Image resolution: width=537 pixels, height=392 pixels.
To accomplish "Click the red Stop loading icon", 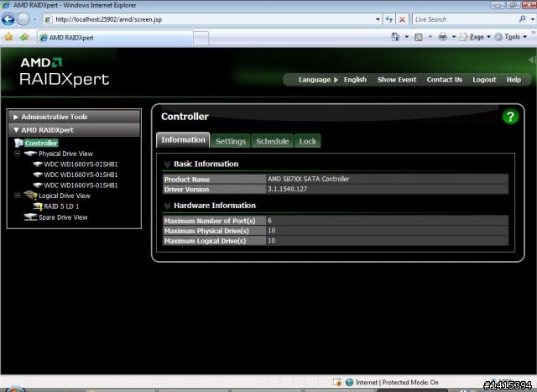I will point(402,19).
